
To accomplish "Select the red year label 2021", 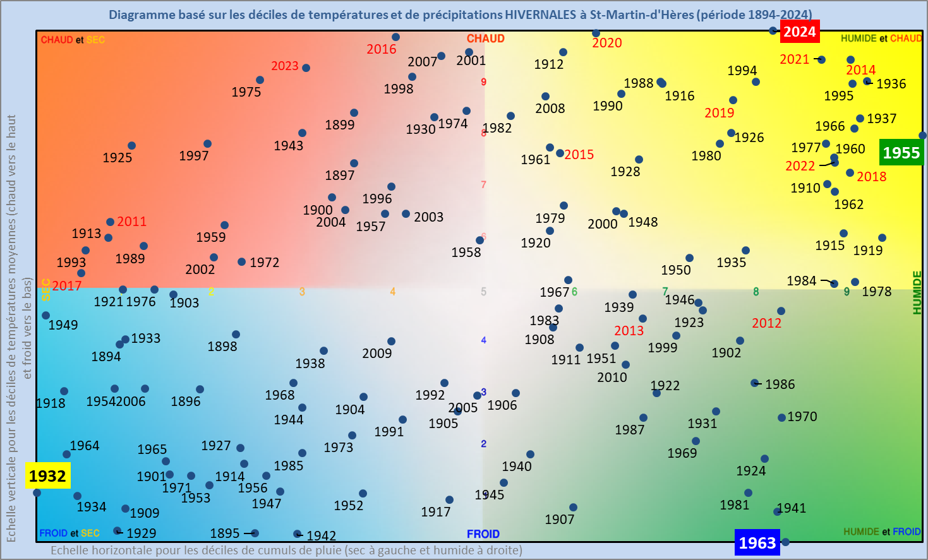I will pos(795,59).
